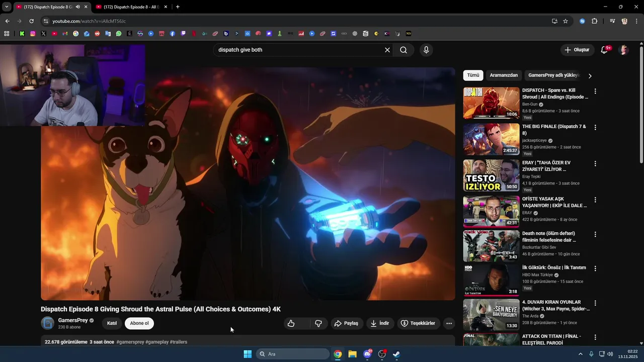The width and height of the screenshot is (644, 362).
Task: Click the install-app icon in address bar
Action: [x=554, y=21]
